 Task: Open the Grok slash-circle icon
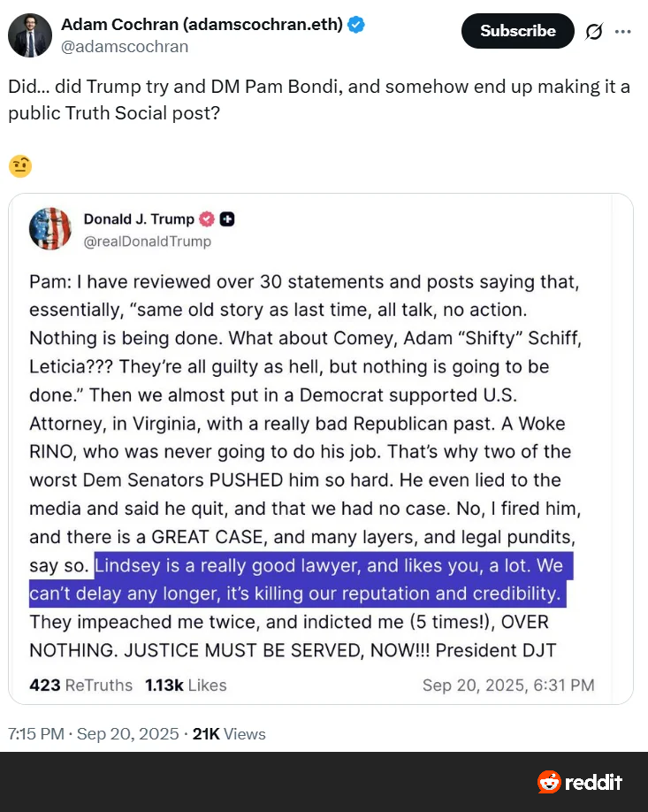[x=593, y=32]
